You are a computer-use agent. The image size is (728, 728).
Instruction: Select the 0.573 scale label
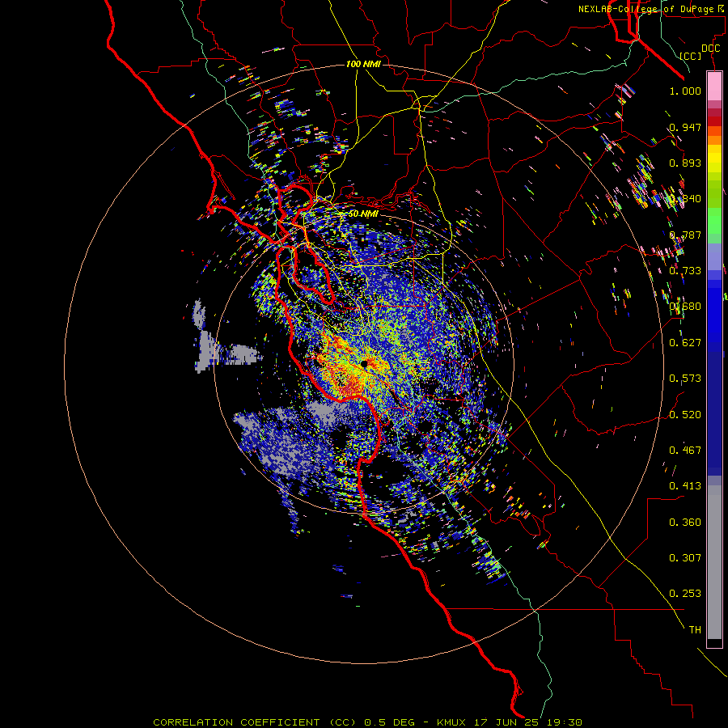[x=685, y=379]
